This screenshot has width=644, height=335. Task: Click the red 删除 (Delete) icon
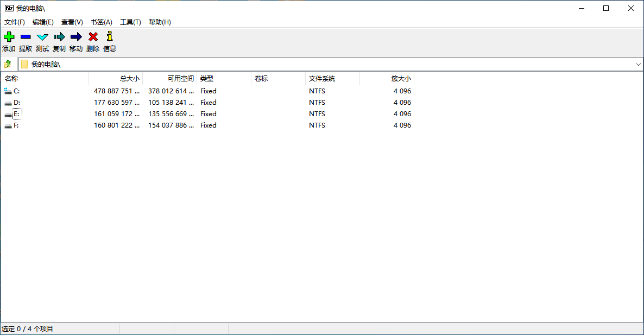[92, 36]
